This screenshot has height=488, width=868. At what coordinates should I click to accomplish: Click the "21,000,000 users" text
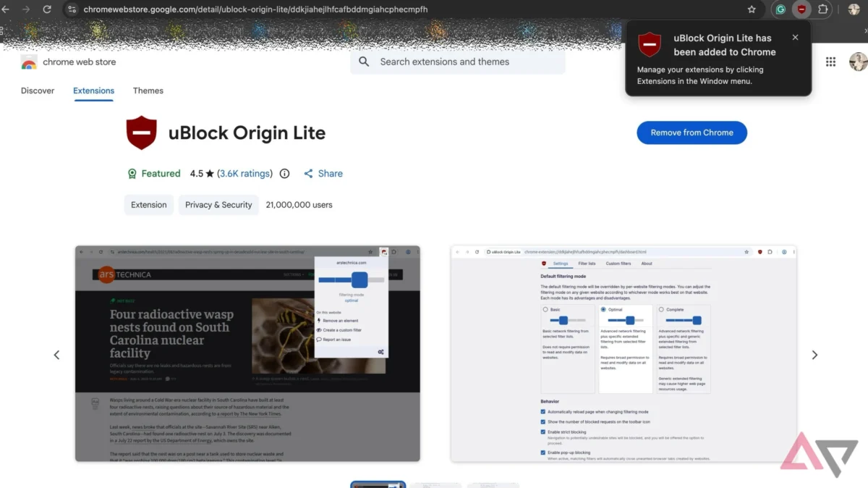(x=299, y=205)
